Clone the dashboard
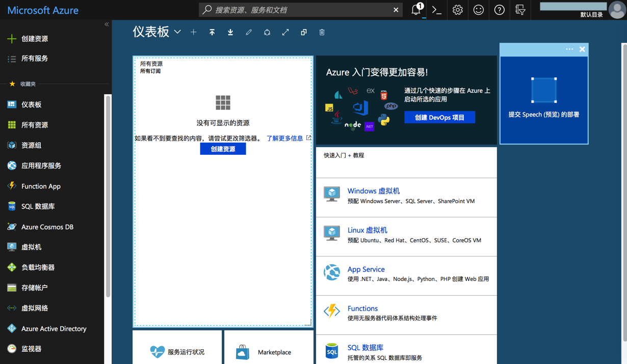Viewport: 627px width, 364px height. [x=304, y=32]
